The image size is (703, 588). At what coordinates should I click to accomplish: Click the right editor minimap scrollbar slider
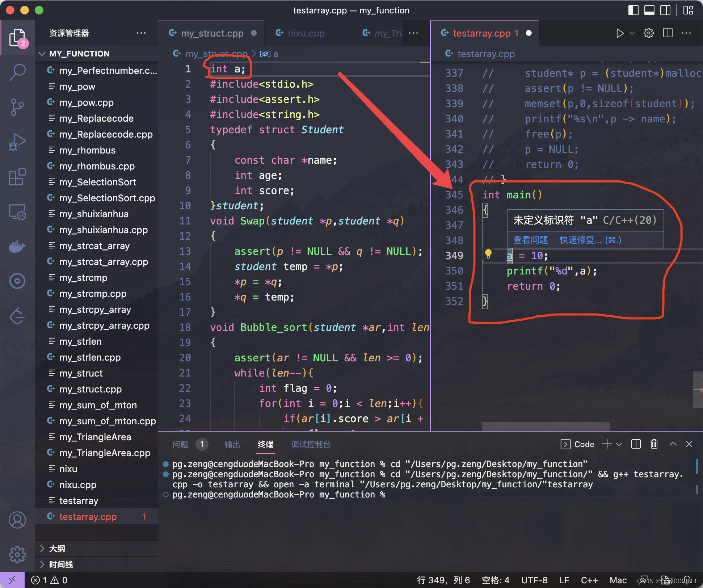pyautogui.click(x=698, y=389)
